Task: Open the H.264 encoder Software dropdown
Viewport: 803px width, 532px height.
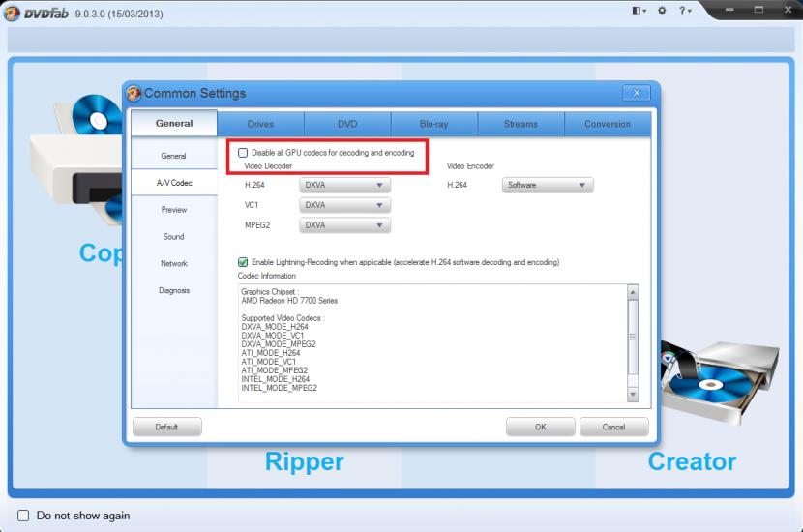Action: tap(548, 185)
